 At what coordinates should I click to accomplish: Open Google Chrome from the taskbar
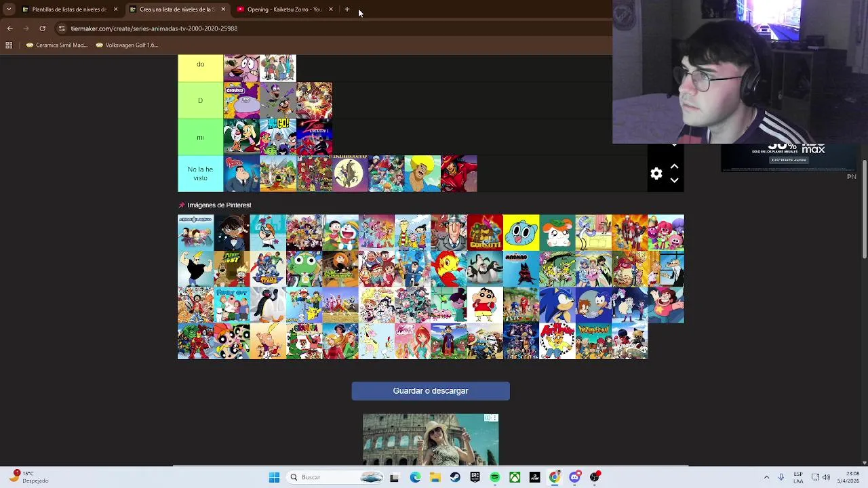[555, 477]
